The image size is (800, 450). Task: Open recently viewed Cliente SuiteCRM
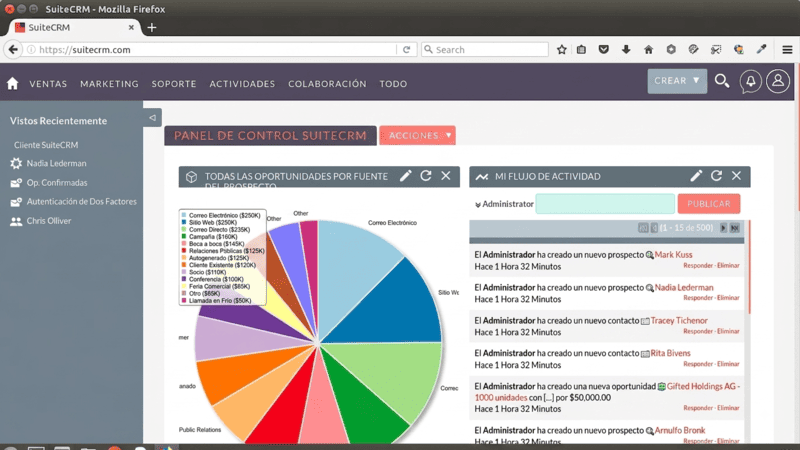tap(46, 145)
